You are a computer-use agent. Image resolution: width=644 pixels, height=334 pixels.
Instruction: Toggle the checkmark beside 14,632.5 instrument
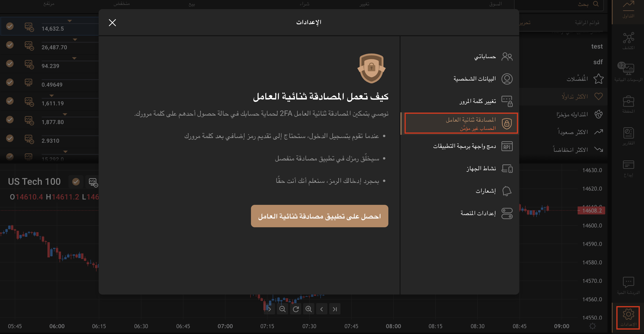[10, 26]
